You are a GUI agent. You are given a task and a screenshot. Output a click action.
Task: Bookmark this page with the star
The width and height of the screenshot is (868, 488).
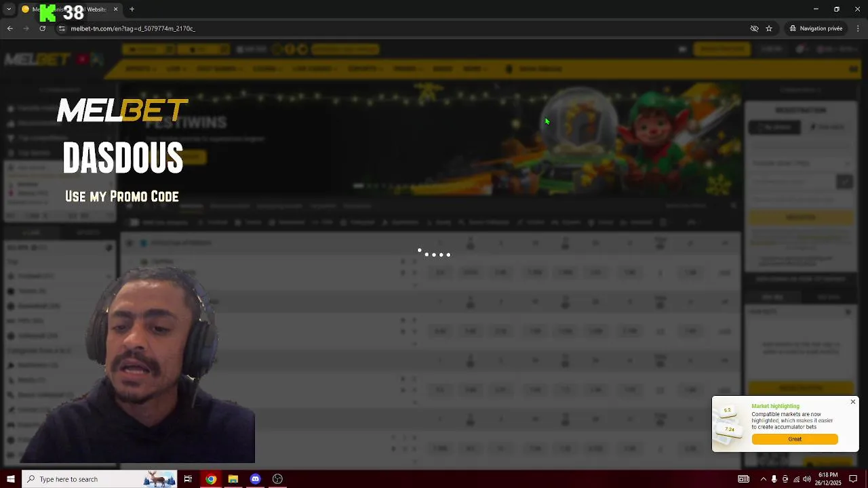click(x=769, y=28)
